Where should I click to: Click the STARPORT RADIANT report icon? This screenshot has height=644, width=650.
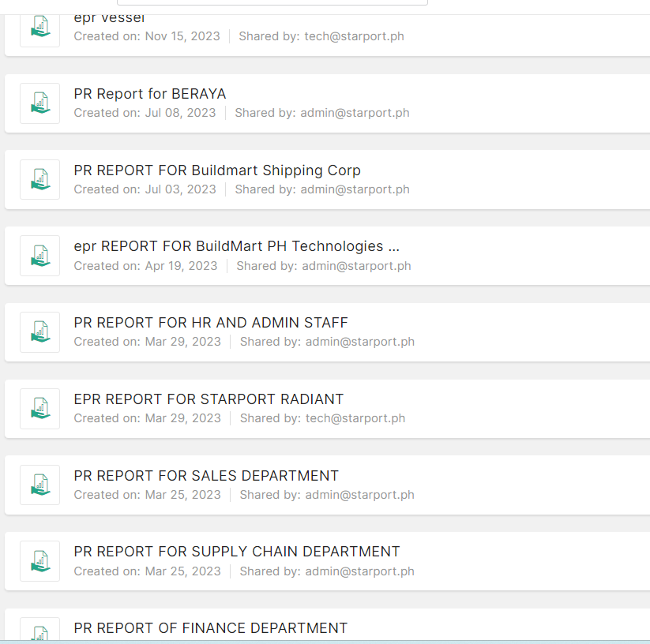39,409
